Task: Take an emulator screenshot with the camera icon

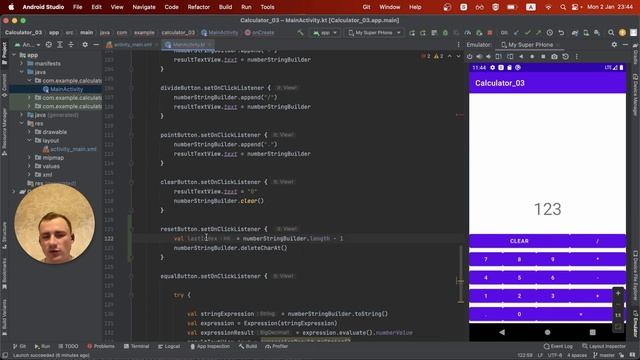Action: click(x=554, y=56)
